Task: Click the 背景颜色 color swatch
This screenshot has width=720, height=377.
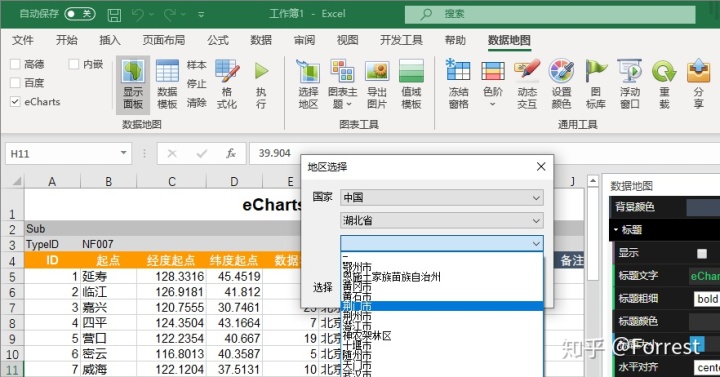Action: [x=703, y=207]
